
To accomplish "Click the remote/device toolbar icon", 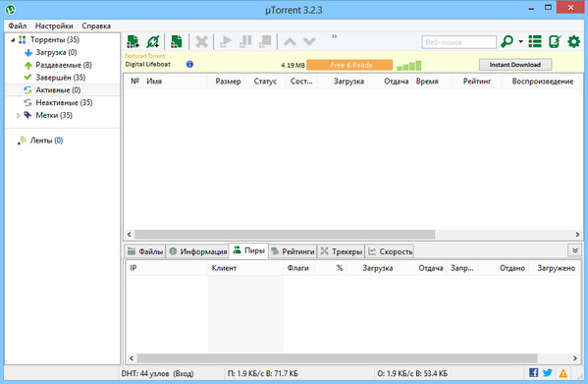I will (555, 41).
